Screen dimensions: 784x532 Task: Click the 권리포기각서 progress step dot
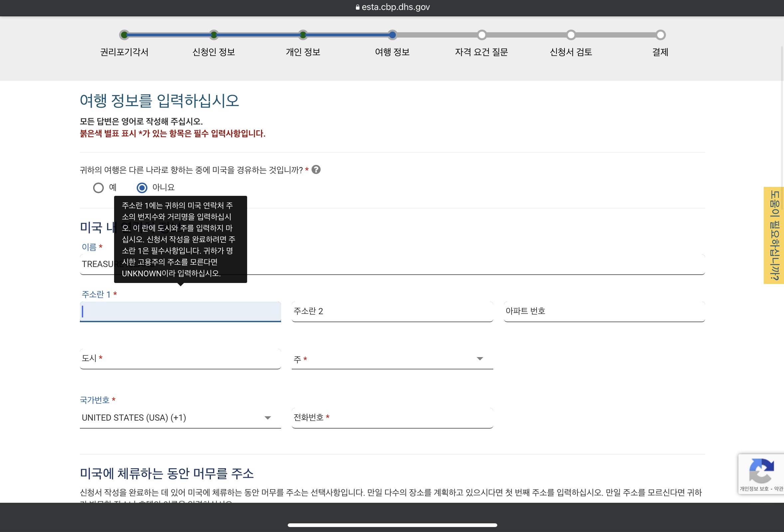(124, 35)
